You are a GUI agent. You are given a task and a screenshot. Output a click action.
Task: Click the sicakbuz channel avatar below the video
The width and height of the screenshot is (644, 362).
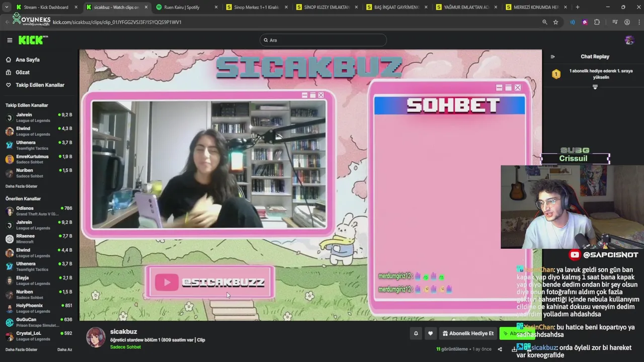[x=96, y=338]
